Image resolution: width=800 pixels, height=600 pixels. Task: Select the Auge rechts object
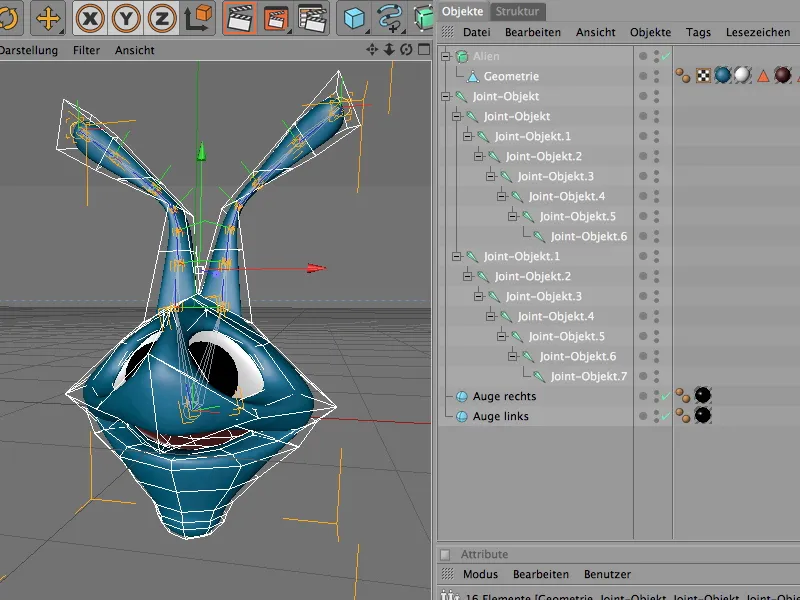pyautogui.click(x=504, y=396)
